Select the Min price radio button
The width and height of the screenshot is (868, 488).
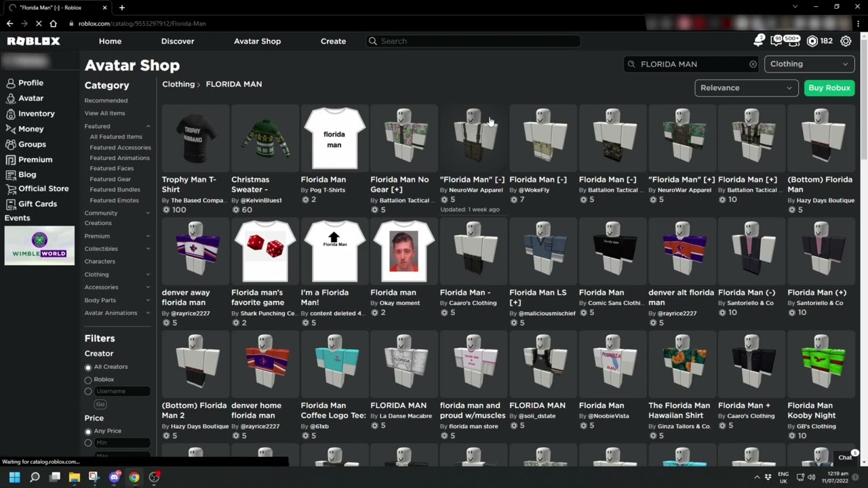pyautogui.click(x=88, y=443)
